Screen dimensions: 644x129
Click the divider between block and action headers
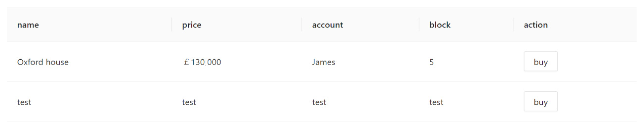[x=514, y=25]
